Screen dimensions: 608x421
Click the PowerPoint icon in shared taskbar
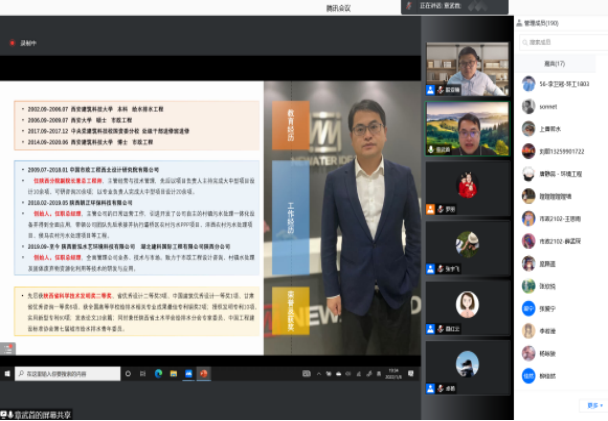(x=203, y=373)
